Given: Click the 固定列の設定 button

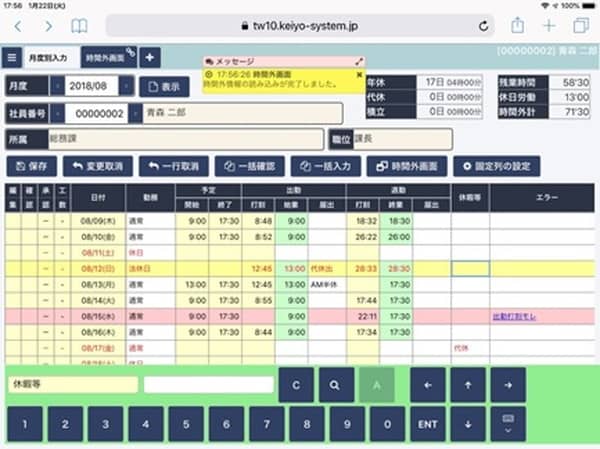Looking at the screenshot, I should click(495, 166).
